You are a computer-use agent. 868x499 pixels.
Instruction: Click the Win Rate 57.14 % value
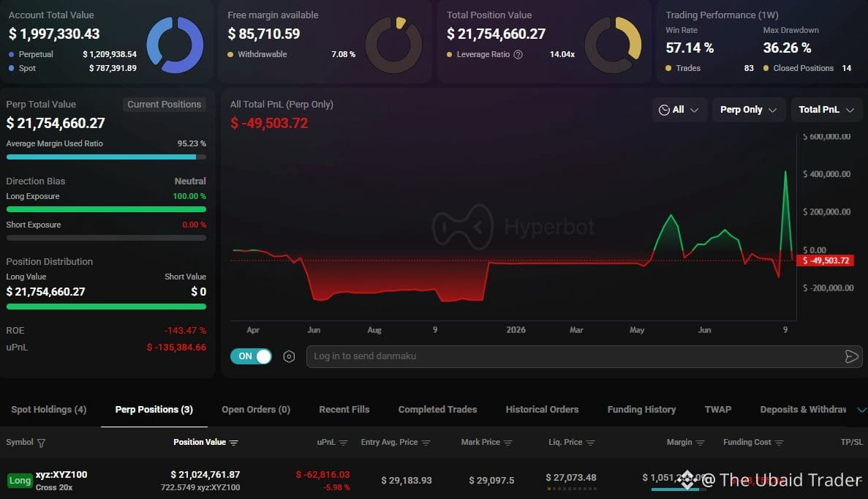pyautogui.click(x=690, y=48)
